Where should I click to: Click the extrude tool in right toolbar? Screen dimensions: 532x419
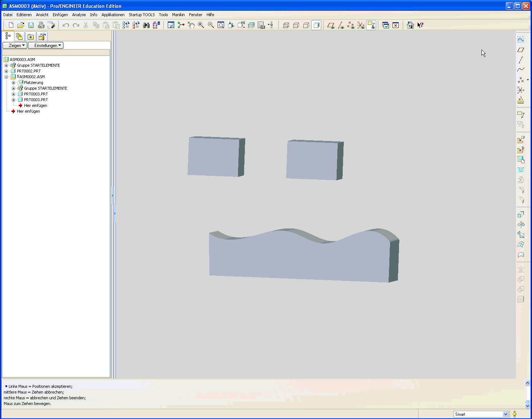[521, 215]
